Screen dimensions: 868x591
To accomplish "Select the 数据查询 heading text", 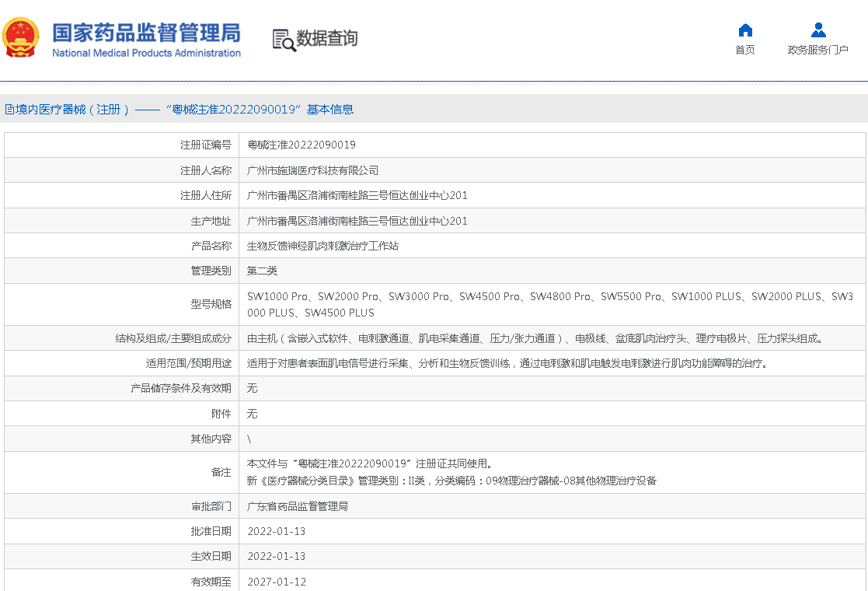I will click(x=327, y=38).
